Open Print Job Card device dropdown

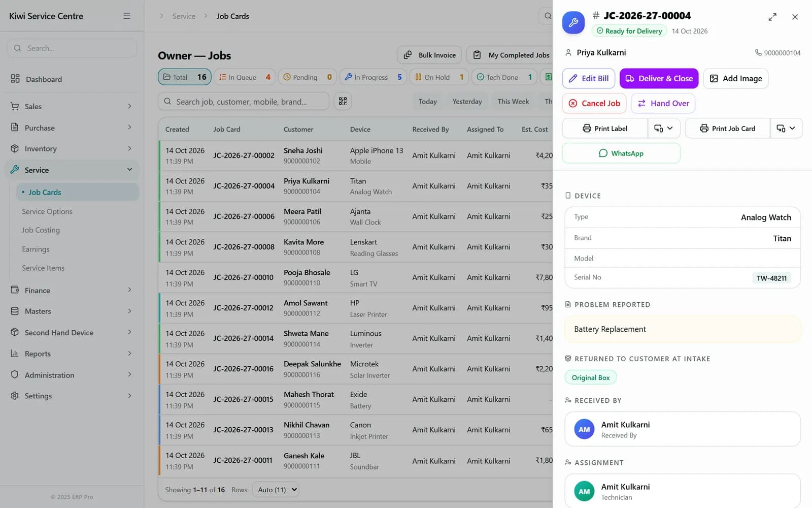coord(786,129)
